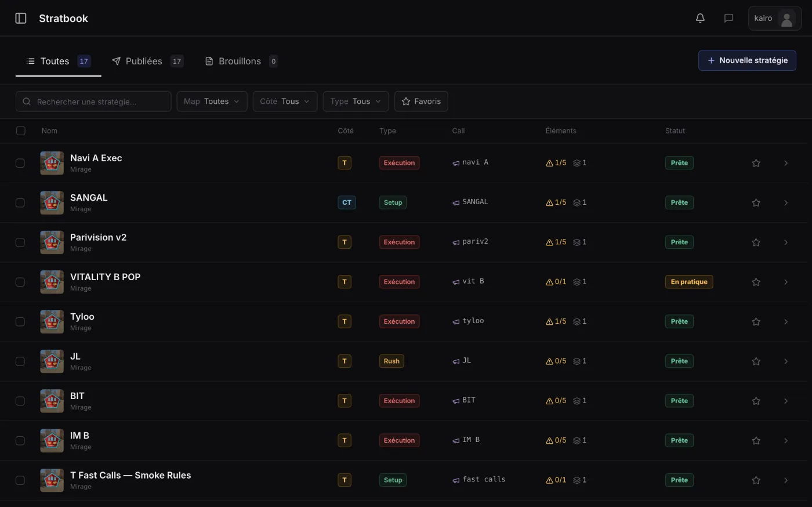This screenshot has height=507, width=812.
Task: Check the SANGAL row checkbox
Action: click(20, 202)
